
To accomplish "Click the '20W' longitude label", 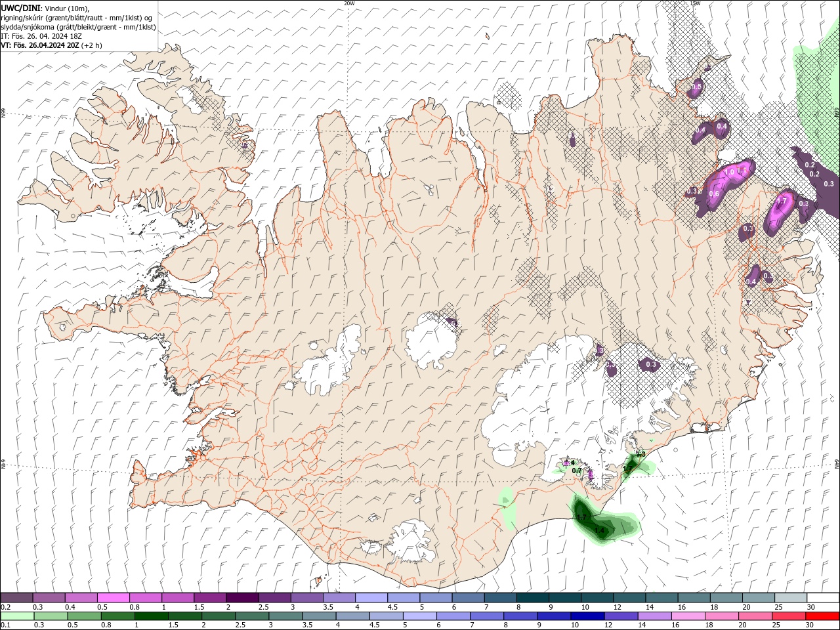I will [349, 3].
